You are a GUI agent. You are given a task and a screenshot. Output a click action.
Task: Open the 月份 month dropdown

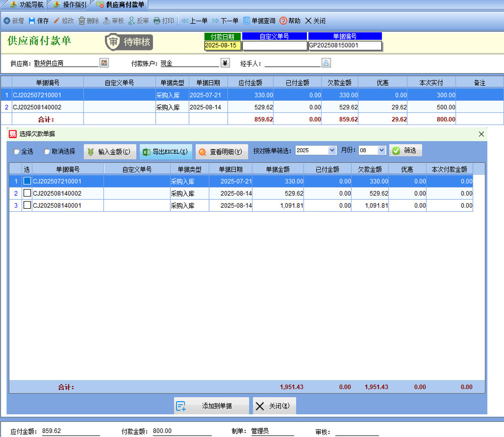[x=382, y=151]
